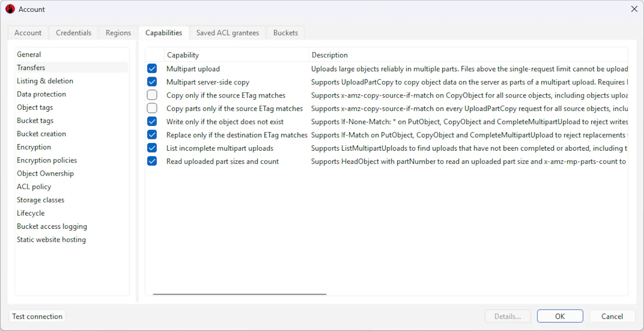Viewport: 644px width, 331px height.
Task: Select the General category
Action: pos(72,54)
